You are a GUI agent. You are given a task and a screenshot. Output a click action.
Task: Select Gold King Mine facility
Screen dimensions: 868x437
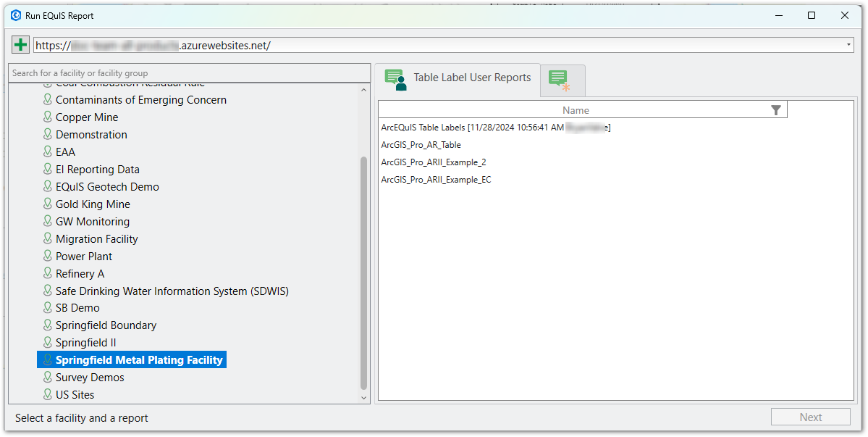coord(93,204)
